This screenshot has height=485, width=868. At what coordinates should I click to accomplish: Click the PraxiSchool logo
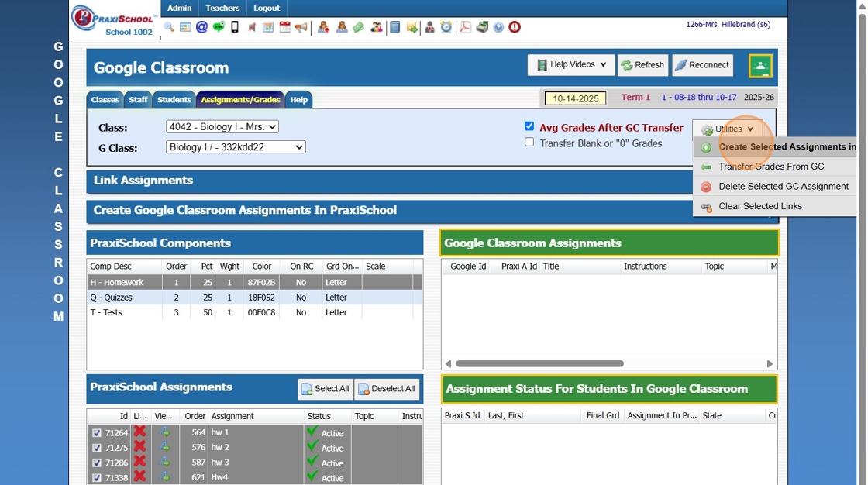[x=114, y=18]
